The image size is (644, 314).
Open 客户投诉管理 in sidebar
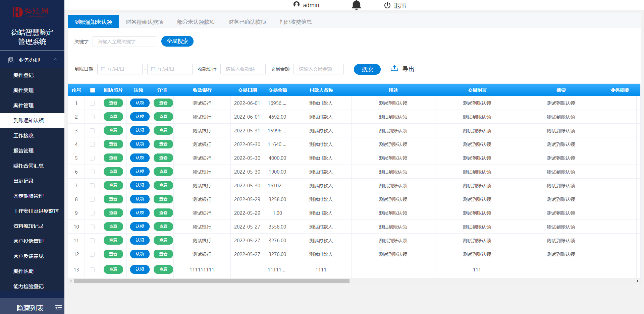(x=32, y=241)
